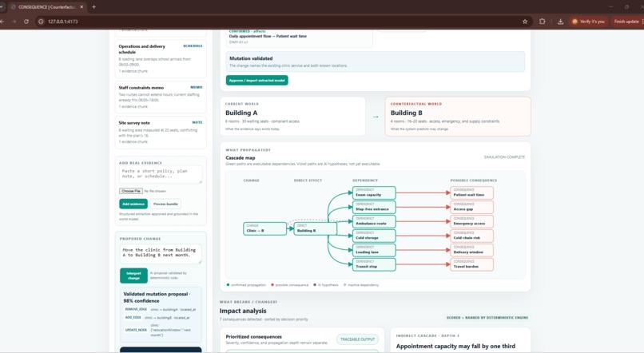Viewport: 644px width, 353px height.
Task: Open the Site survey note card
Action: click(x=161, y=132)
